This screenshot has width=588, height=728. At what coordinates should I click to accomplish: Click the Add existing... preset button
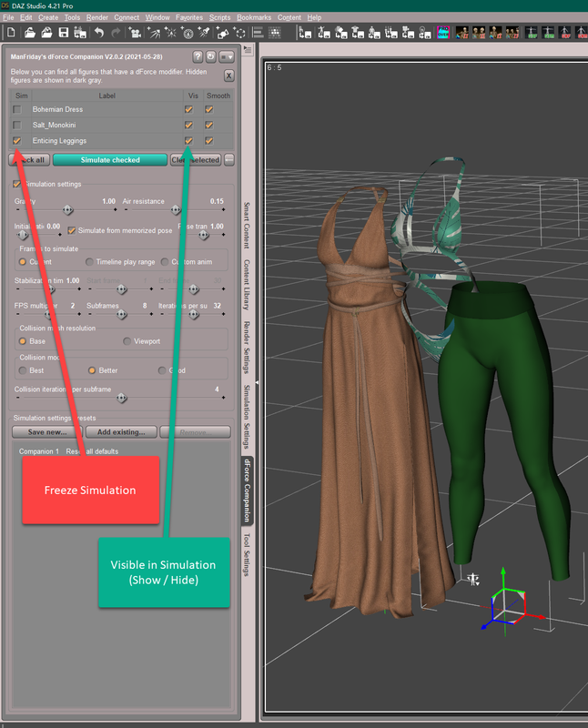point(121,432)
